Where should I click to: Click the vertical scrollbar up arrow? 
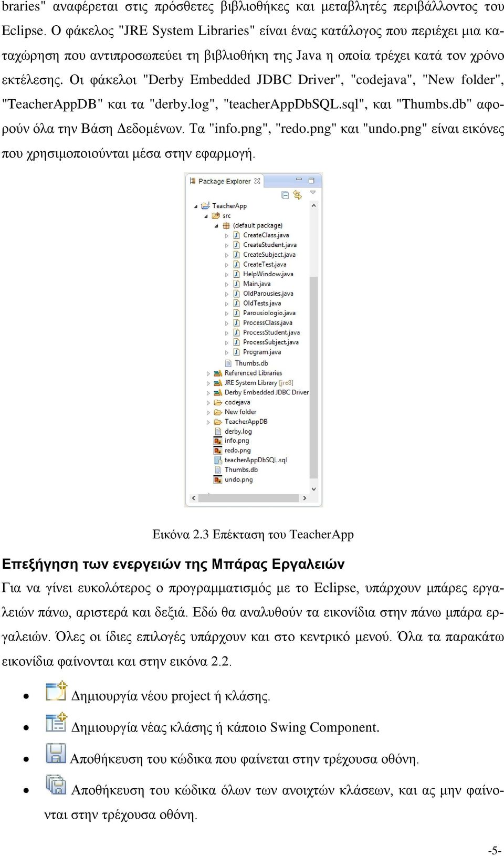point(314,206)
